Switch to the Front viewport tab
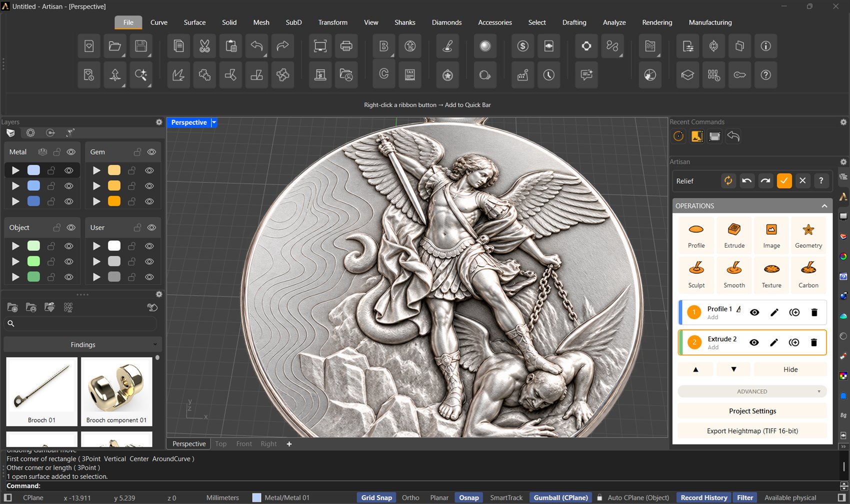The image size is (850, 504). coord(244,444)
